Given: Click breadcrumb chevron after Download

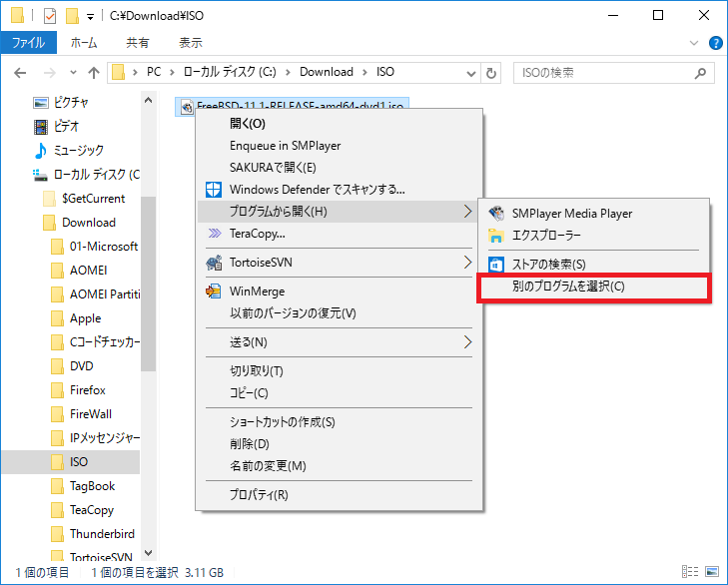Looking at the screenshot, I should click(x=364, y=73).
